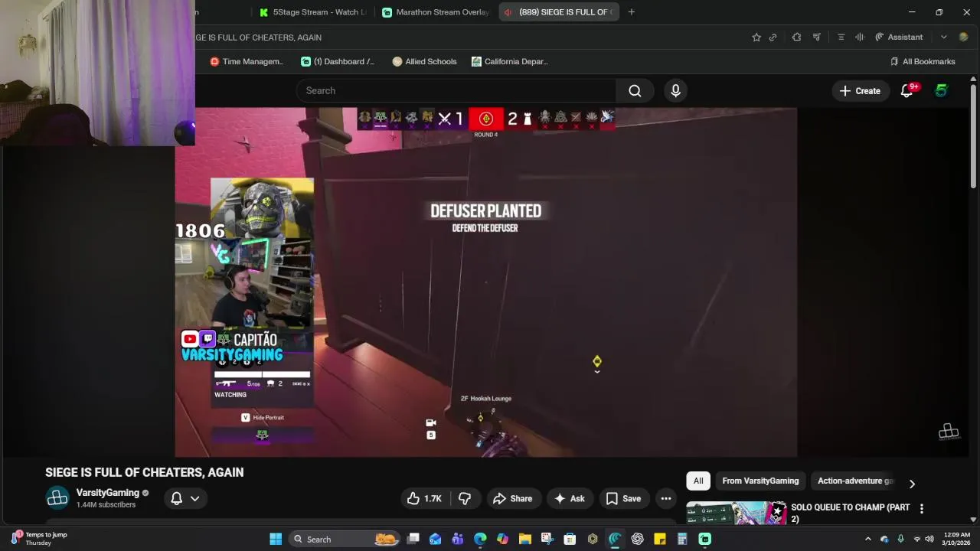
Task: Save the video to a playlist
Action: point(623,498)
